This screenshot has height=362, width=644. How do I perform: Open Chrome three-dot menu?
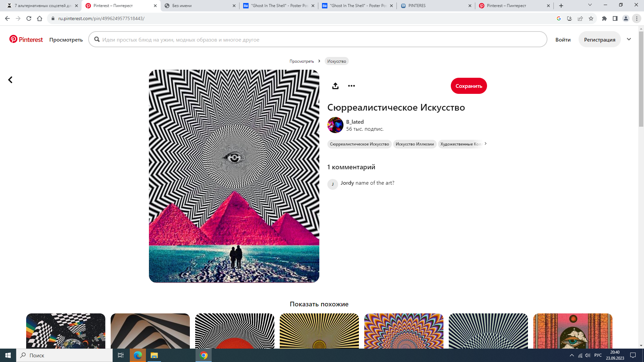pos(637,18)
